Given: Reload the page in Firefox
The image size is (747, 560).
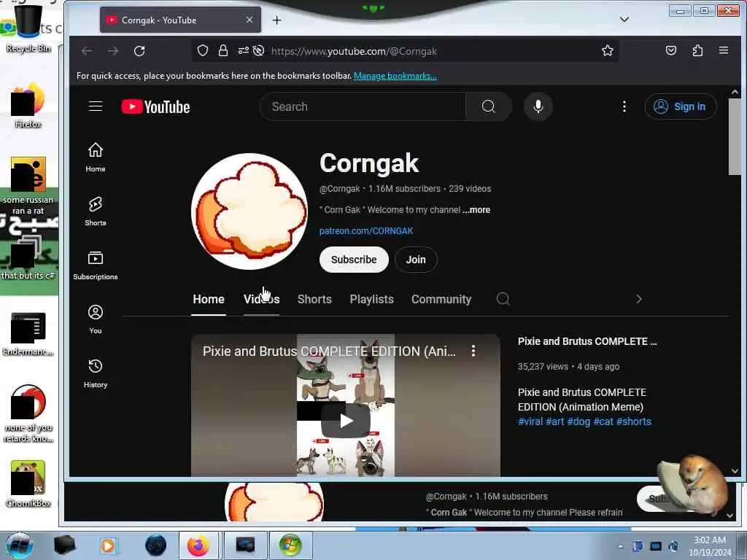Looking at the screenshot, I should pos(139,51).
